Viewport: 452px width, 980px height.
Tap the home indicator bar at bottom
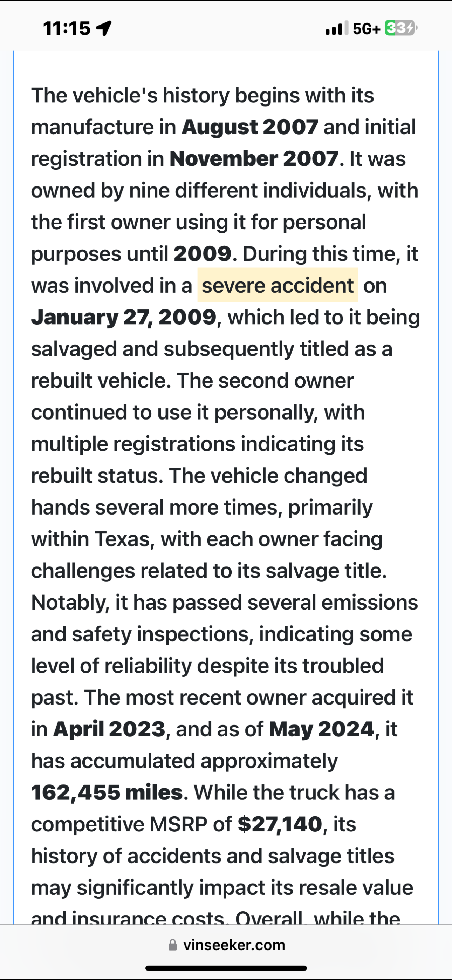[226, 968]
